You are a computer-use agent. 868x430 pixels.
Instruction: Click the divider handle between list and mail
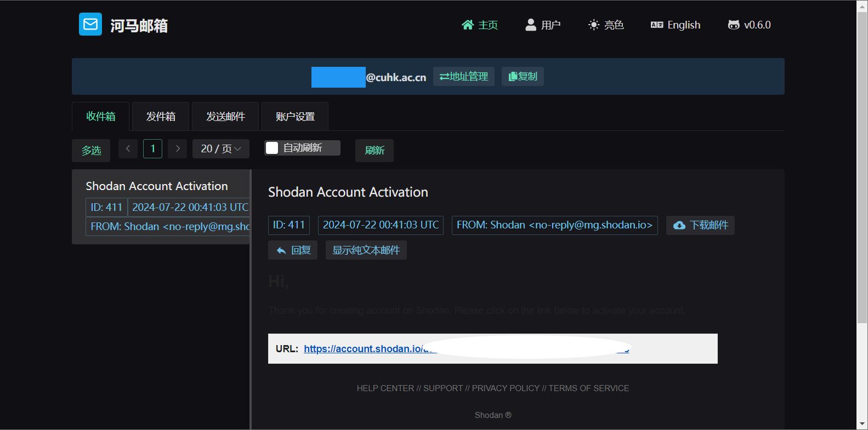[251, 299]
